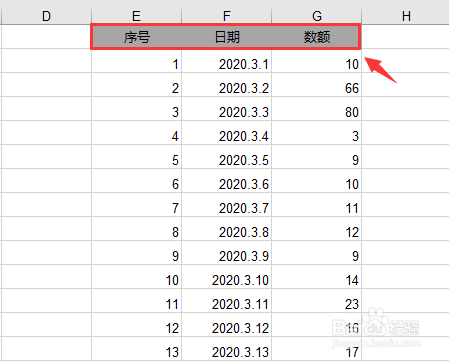Select column header F
The width and height of the screenshot is (449, 361).
pyautogui.click(x=227, y=16)
